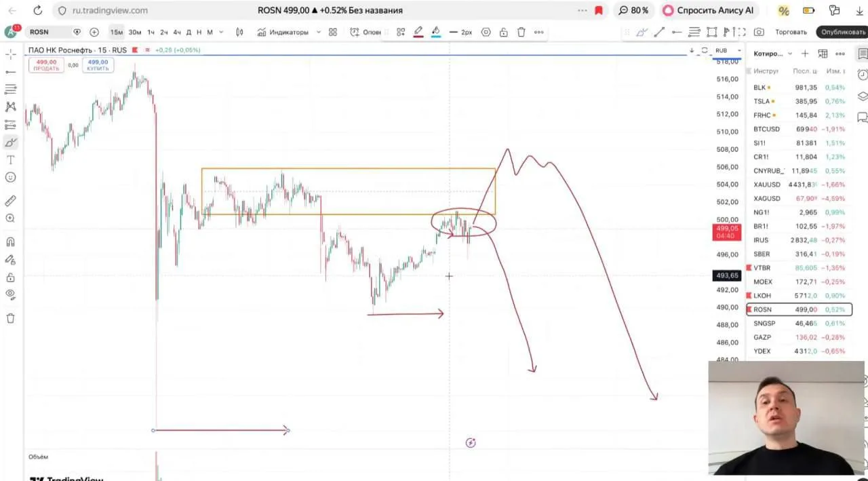The height and width of the screenshot is (481, 868).
Task: Switch to the 30м timeframe
Action: coord(135,32)
